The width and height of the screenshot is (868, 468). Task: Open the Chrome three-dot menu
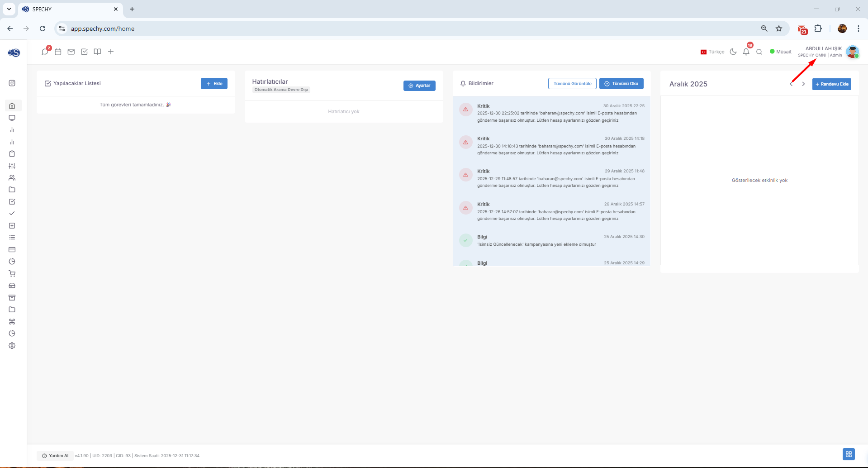point(859,29)
